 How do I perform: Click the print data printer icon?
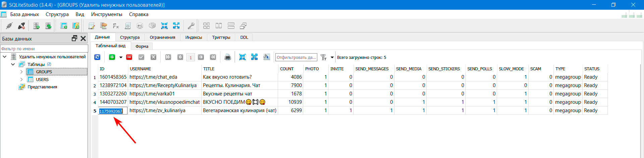[228, 57]
